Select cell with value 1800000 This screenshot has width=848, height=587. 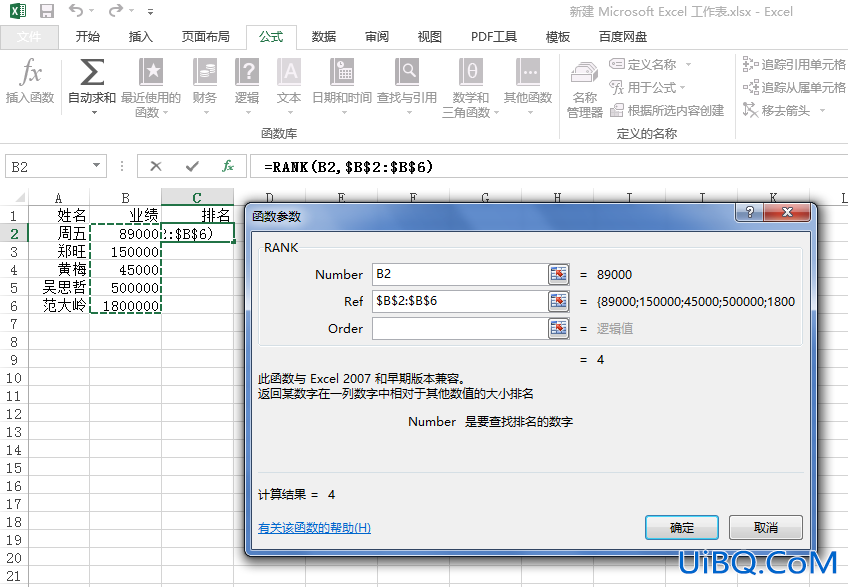(x=125, y=306)
